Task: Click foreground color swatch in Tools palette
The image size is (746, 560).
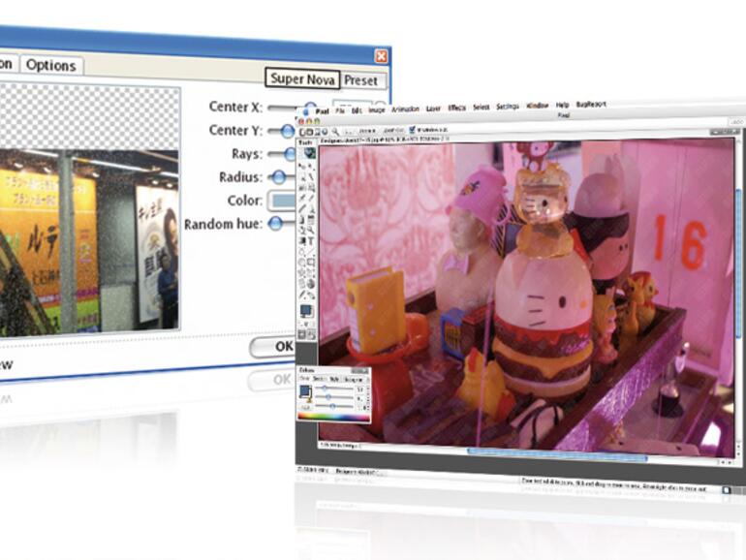Action: 306,311
